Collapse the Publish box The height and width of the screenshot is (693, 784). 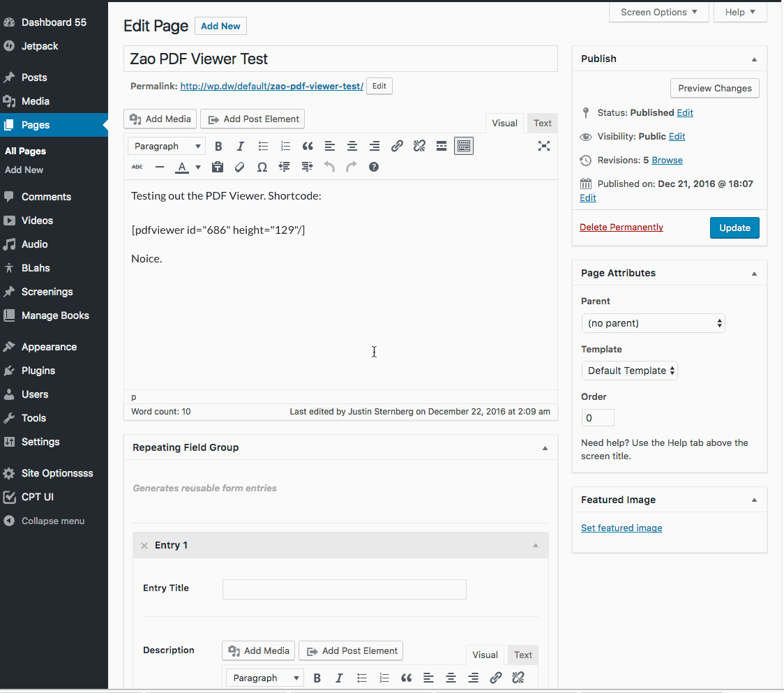tap(754, 59)
